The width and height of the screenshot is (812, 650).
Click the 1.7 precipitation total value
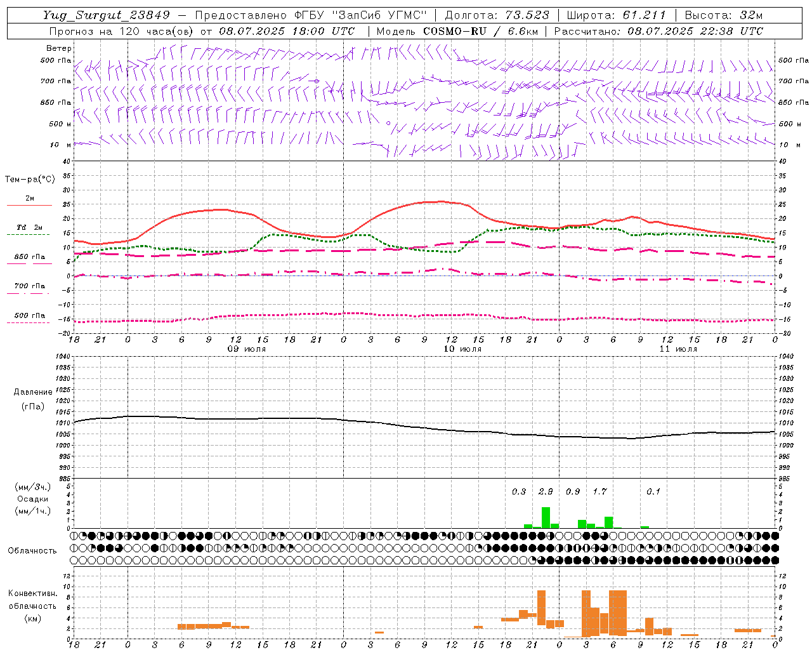click(x=599, y=491)
